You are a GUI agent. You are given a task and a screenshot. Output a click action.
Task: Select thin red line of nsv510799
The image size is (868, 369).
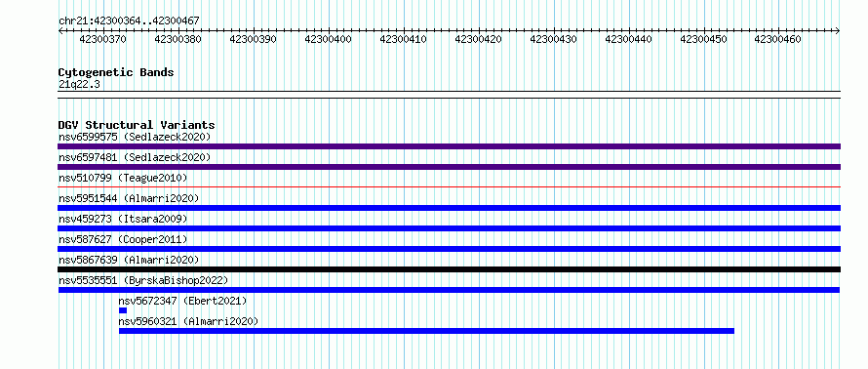(449, 187)
